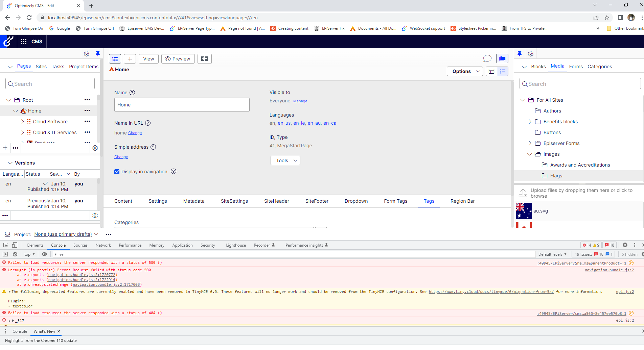
Task: Switch to the SiteSettings tab
Action: tap(234, 201)
